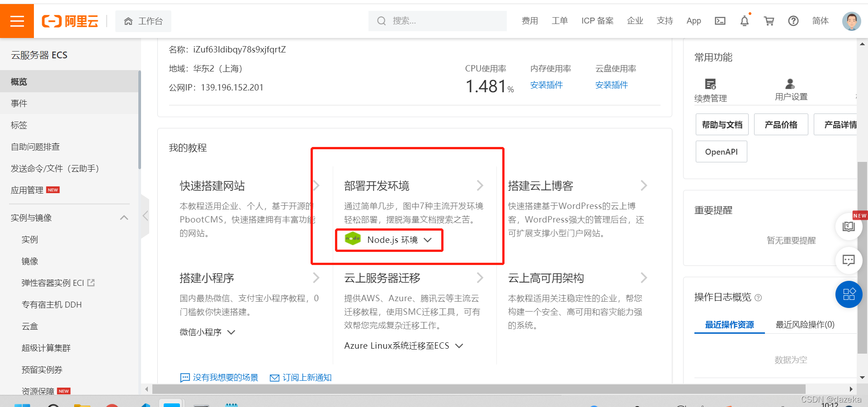Viewport: 868px width, 407px height.
Task: Open the 简体 language selector
Action: coord(821,21)
